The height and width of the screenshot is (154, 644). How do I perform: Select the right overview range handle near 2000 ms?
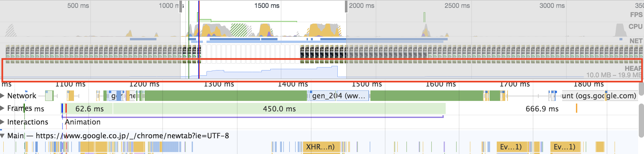coord(346,7)
